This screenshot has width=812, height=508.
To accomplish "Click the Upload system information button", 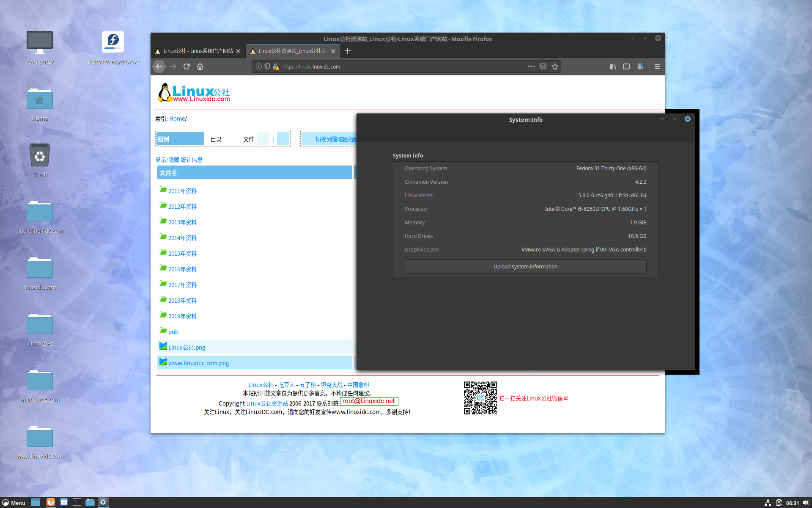I will click(525, 266).
